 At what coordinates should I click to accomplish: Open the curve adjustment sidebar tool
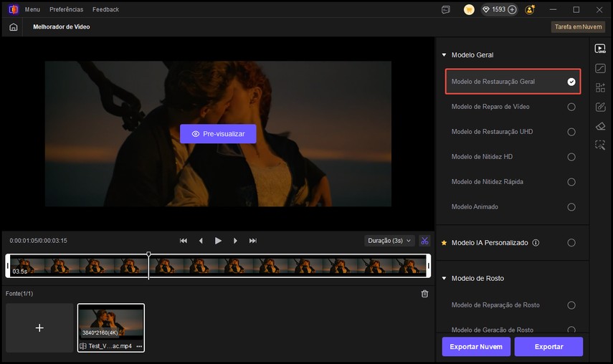600,68
